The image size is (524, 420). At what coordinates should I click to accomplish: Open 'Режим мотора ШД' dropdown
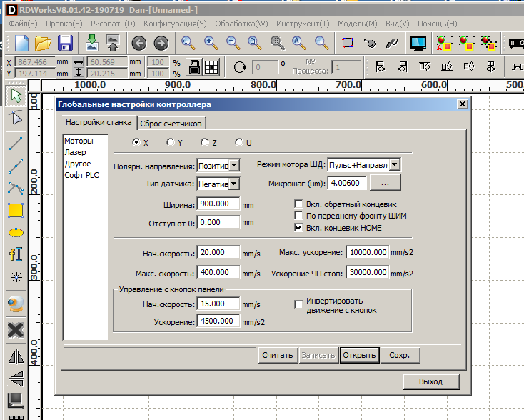(x=394, y=165)
